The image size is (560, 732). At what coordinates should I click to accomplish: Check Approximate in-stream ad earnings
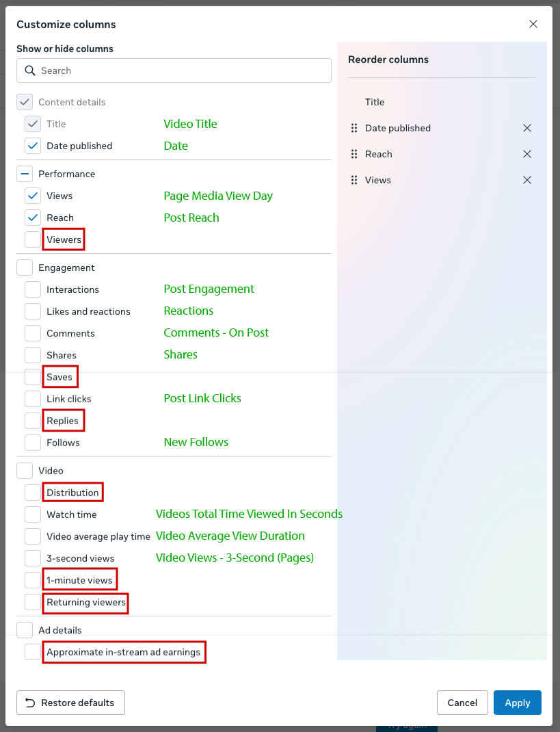click(x=33, y=652)
